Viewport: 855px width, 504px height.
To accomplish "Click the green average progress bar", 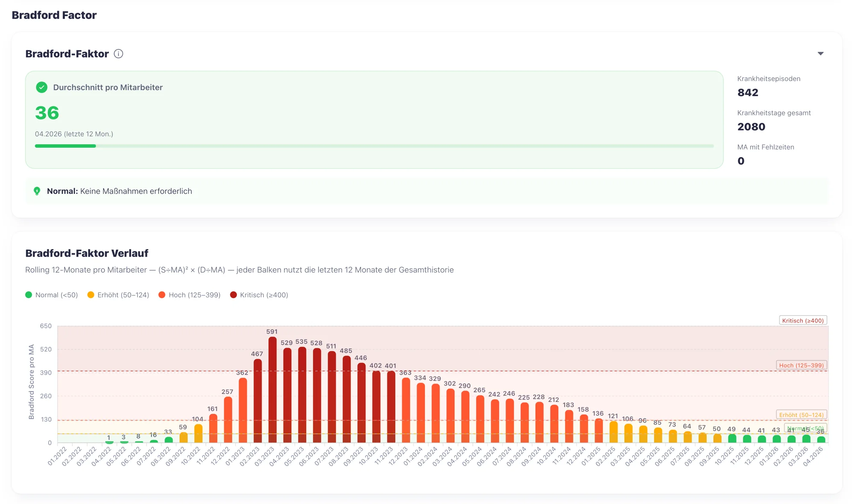I will pyautogui.click(x=65, y=146).
